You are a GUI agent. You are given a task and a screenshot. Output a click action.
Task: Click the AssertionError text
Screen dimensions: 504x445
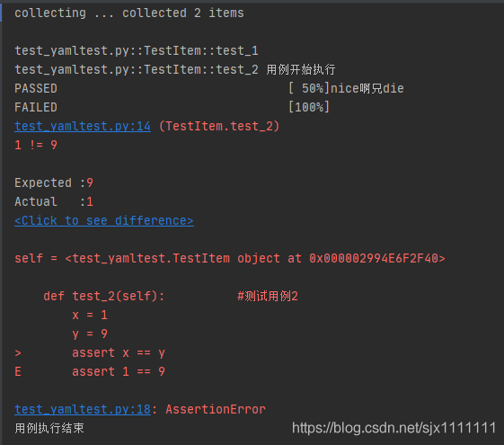point(216,409)
